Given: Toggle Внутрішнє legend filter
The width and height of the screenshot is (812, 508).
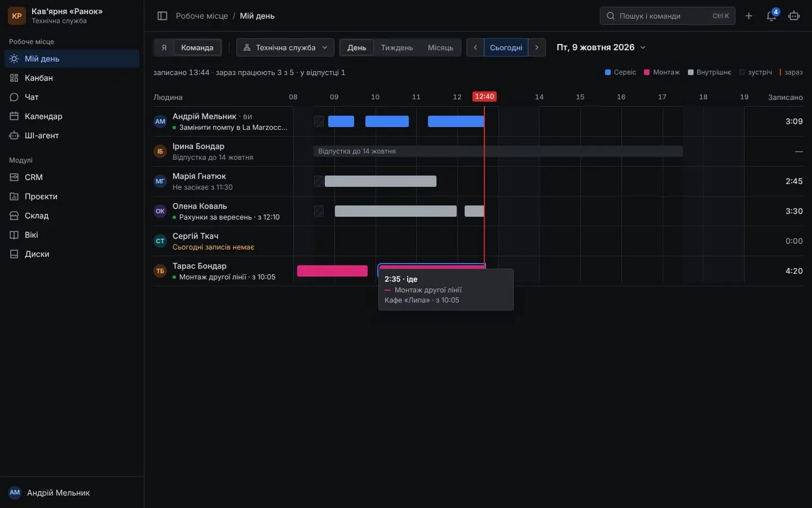Looking at the screenshot, I should [x=709, y=72].
